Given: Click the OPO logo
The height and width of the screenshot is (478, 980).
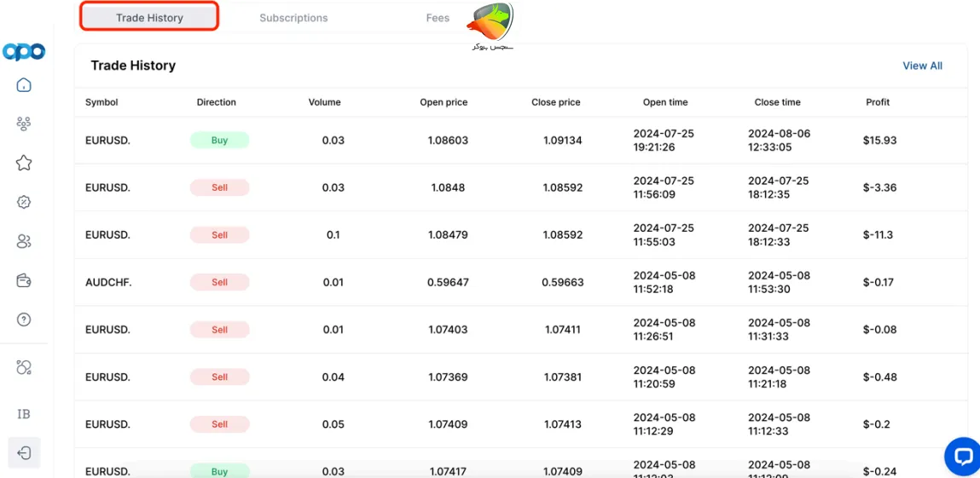Looking at the screenshot, I should pos(24,52).
